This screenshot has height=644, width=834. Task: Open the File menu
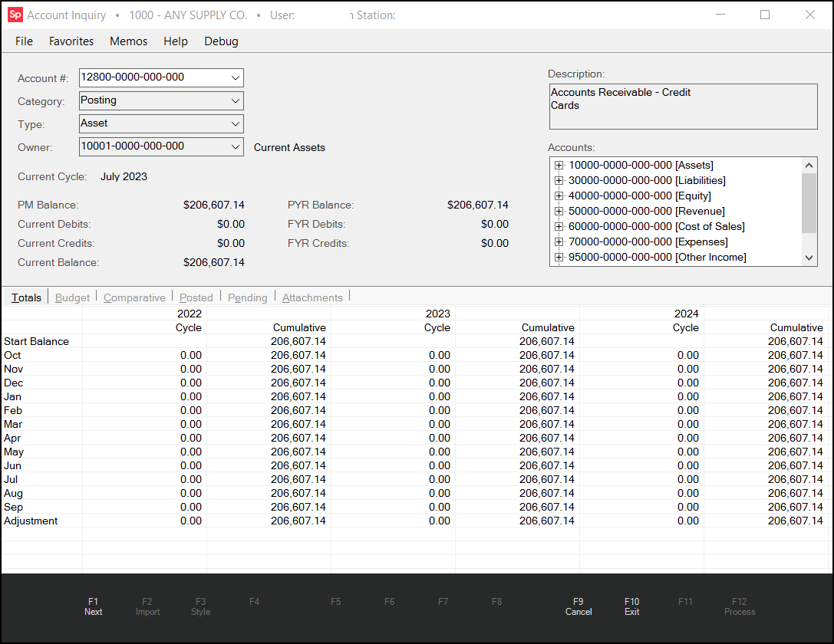click(x=24, y=41)
